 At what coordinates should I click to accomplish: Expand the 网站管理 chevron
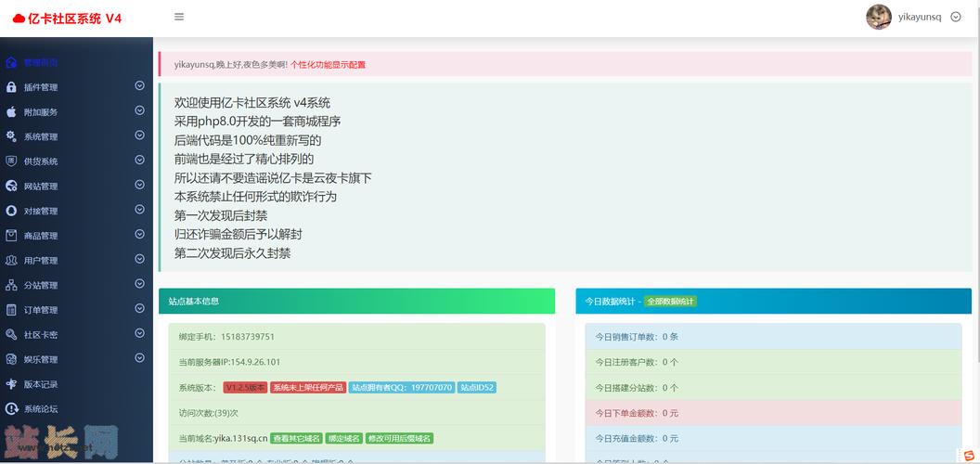point(139,185)
